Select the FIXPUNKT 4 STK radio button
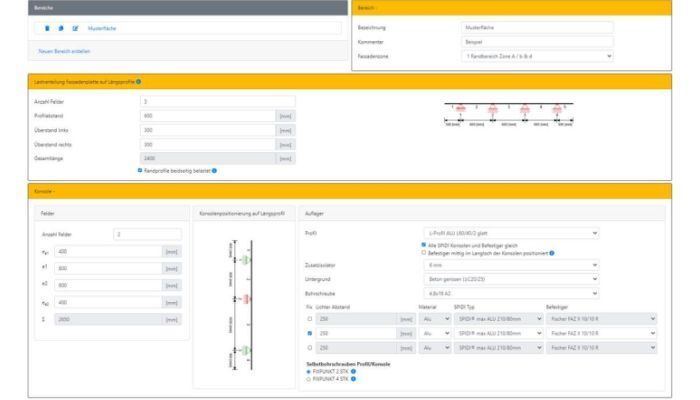This screenshot has height=400, width=700. (x=309, y=376)
